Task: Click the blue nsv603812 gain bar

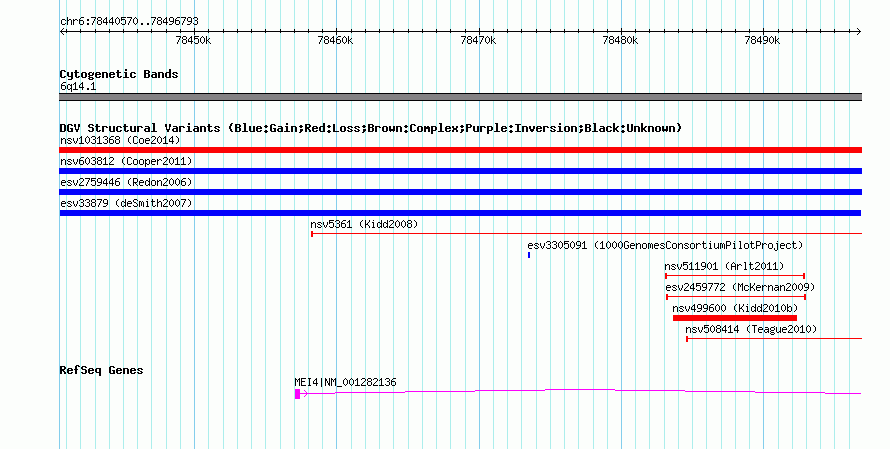Action: point(460,171)
